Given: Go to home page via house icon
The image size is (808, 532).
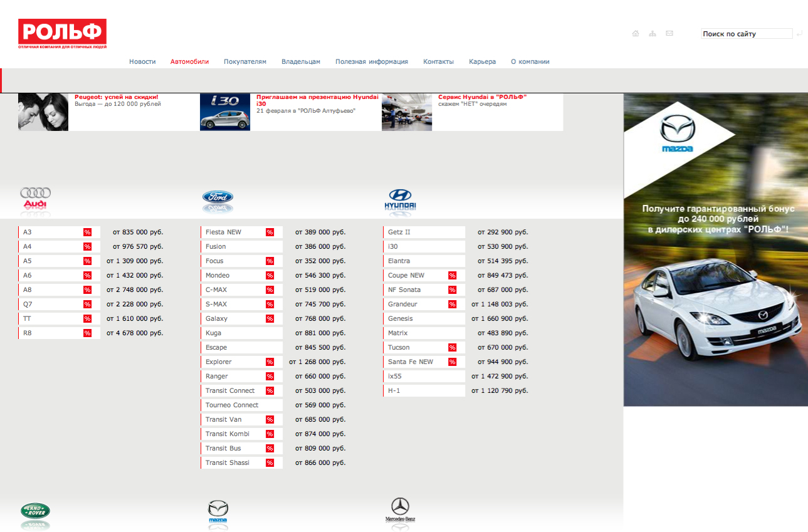Looking at the screenshot, I should pyautogui.click(x=636, y=34).
